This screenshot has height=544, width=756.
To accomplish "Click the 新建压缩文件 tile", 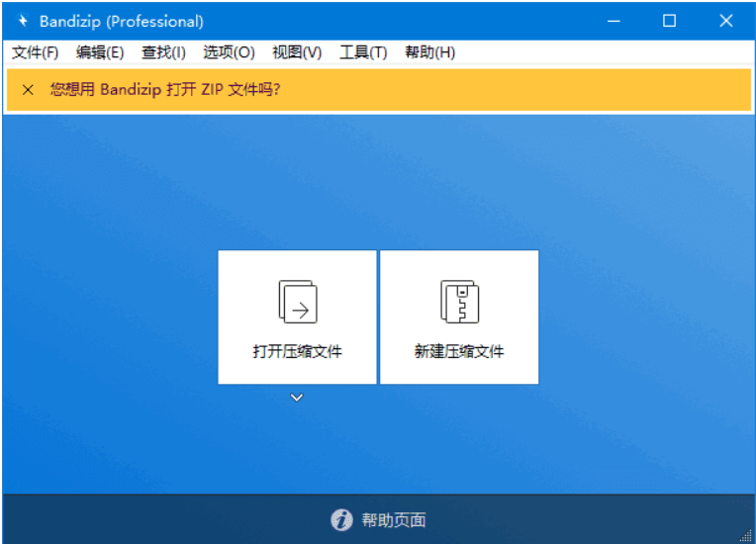I will 459,317.
